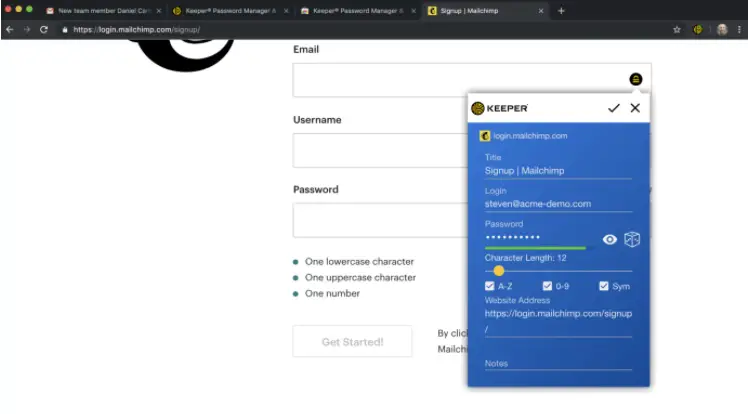Open the Keeper extension icon in toolbar
Screen dimensions: 748x414
[697, 30]
